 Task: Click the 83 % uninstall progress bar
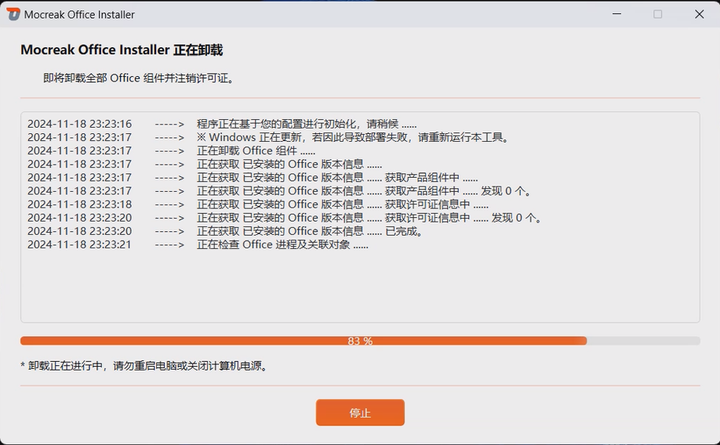[x=360, y=341]
